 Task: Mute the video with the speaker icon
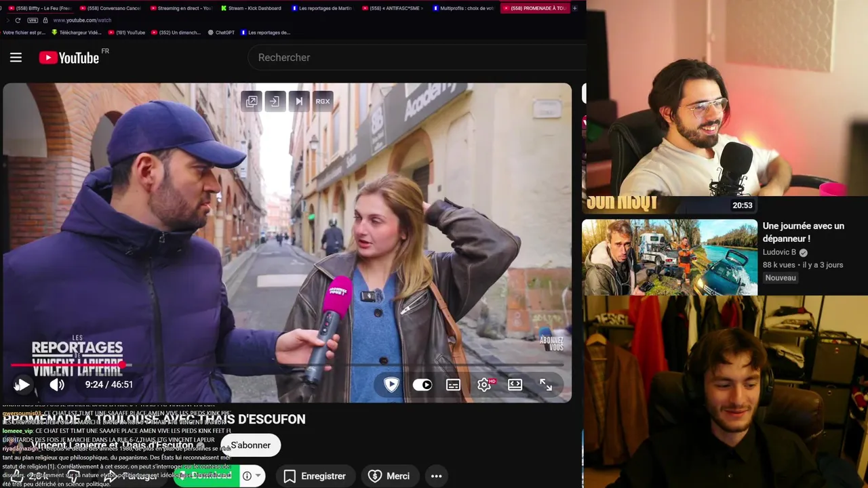57,384
